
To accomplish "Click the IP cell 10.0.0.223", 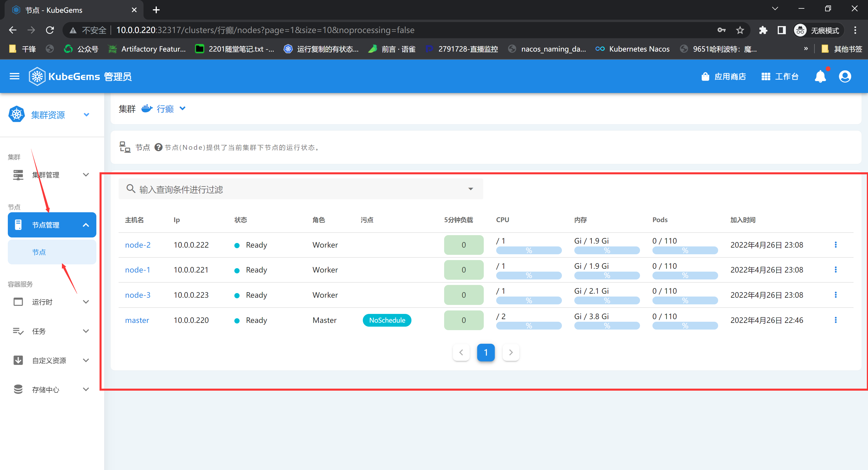I will pyautogui.click(x=191, y=295).
